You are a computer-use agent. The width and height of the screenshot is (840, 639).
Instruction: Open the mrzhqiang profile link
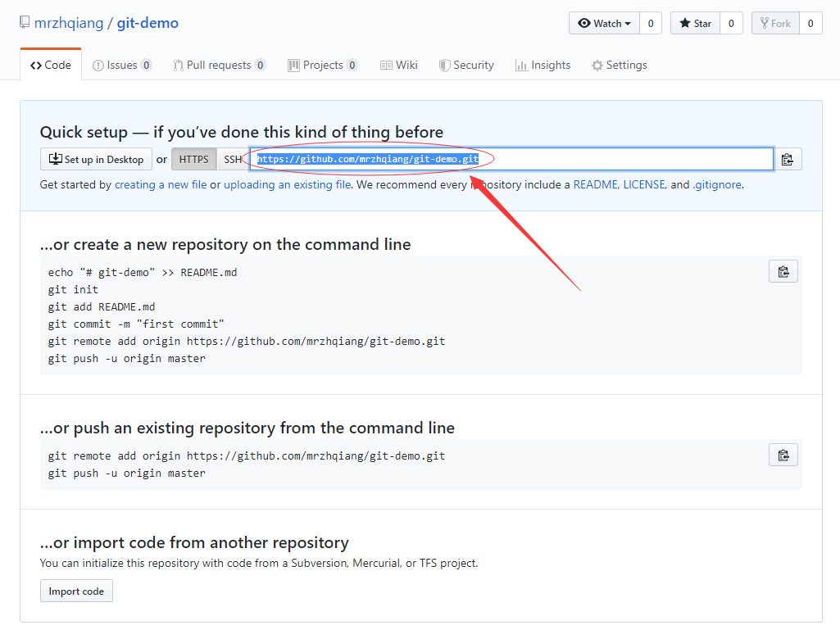(69, 23)
